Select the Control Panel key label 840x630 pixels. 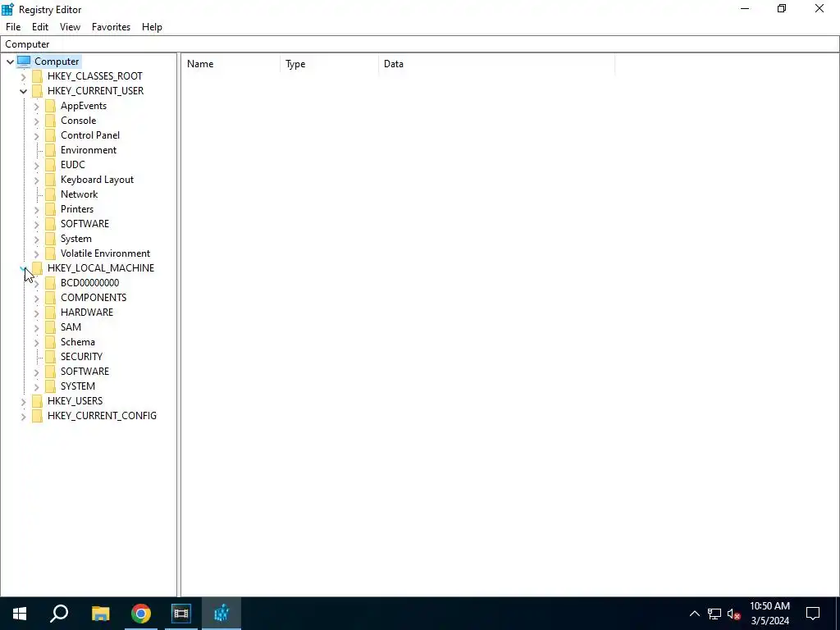90,135
